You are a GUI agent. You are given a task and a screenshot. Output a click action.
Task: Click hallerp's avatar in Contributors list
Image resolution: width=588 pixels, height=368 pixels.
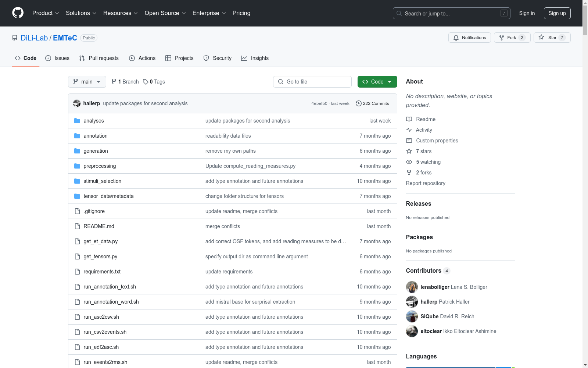412,302
